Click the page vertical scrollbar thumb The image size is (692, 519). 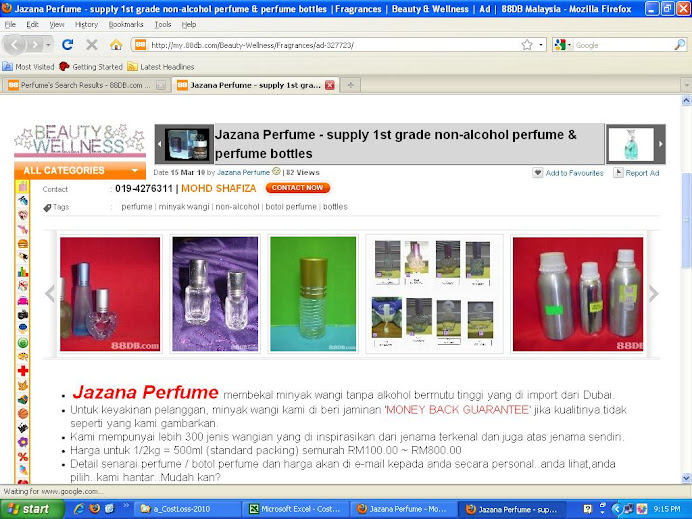[686, 220]
